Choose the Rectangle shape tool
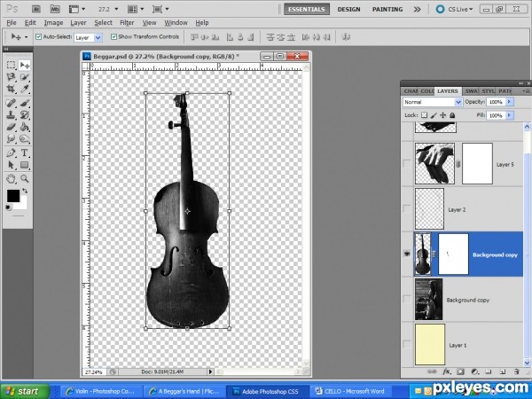 [x=25, y=165]
